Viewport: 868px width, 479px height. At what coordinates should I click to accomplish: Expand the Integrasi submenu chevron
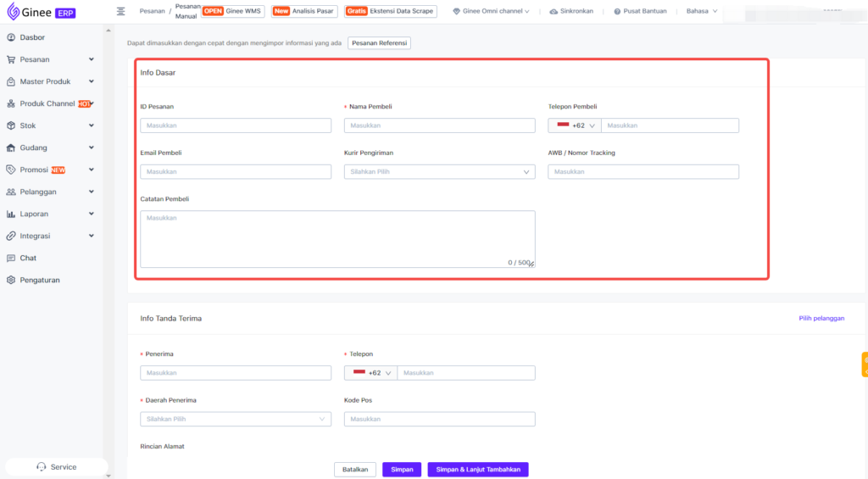tap(92, 236)
